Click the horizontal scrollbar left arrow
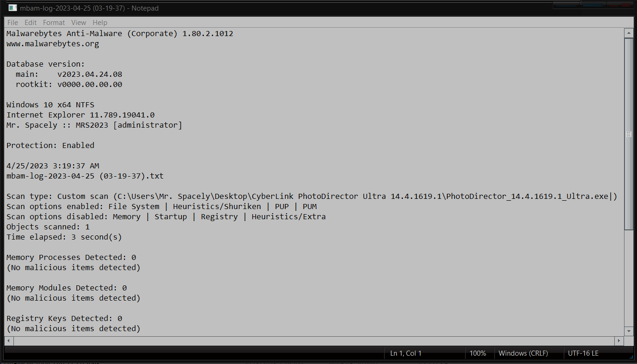Viewport: 637px width, 364px height. 9,340
